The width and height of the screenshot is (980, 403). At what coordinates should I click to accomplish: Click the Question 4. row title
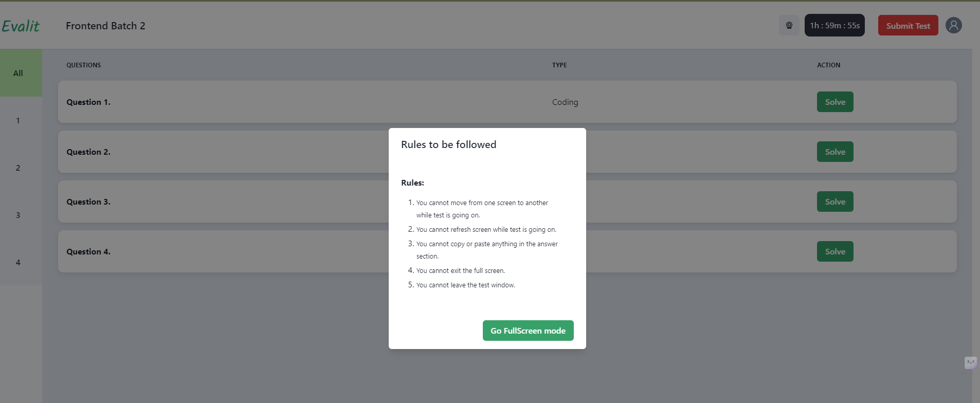(x=88, y=251)
